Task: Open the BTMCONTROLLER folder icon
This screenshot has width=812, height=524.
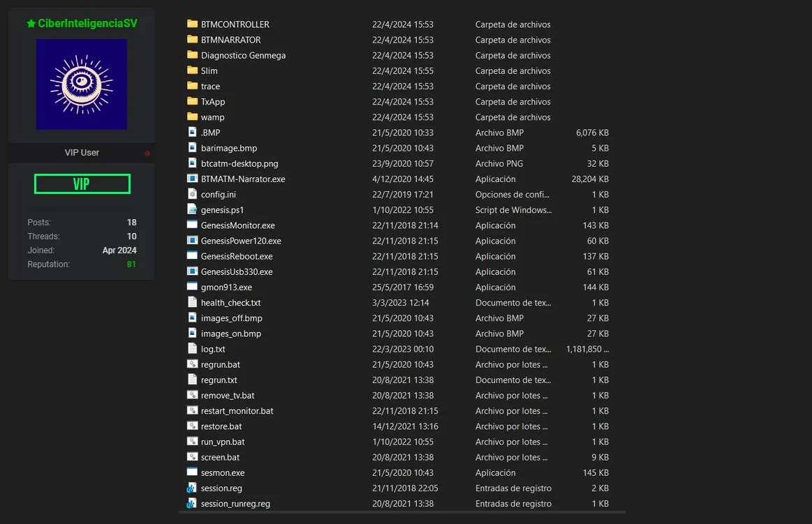Action: click(193, 24)
